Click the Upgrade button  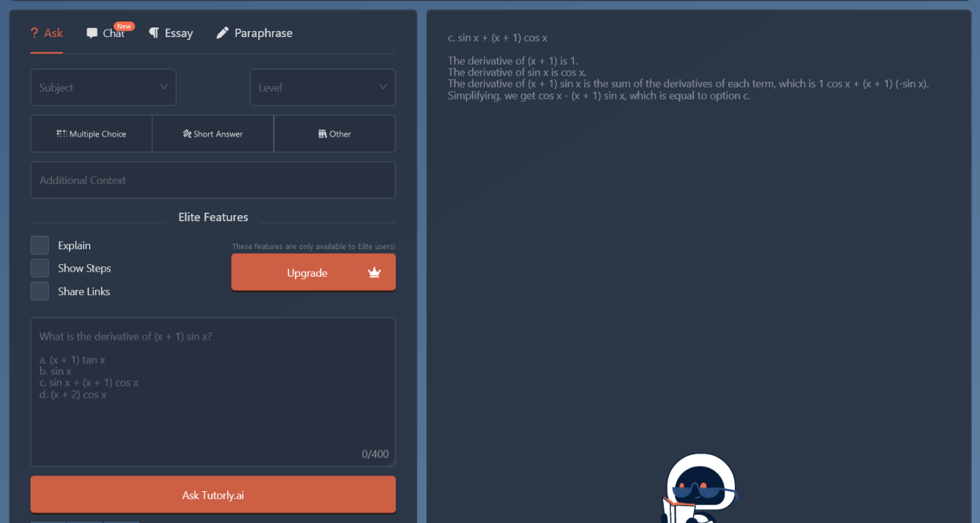click(x=313, y=272)
